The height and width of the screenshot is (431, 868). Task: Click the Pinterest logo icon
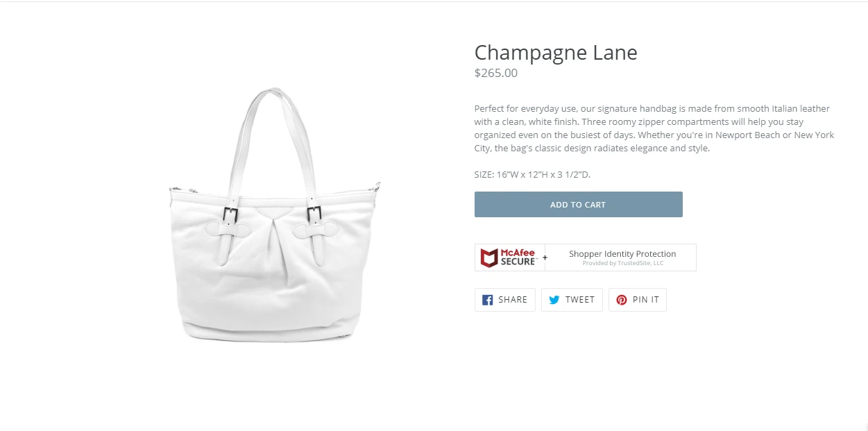tap(622, 300)
